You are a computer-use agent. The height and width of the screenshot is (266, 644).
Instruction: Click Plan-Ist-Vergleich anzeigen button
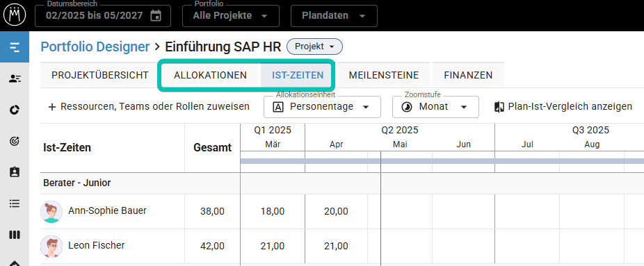point(563,107)
